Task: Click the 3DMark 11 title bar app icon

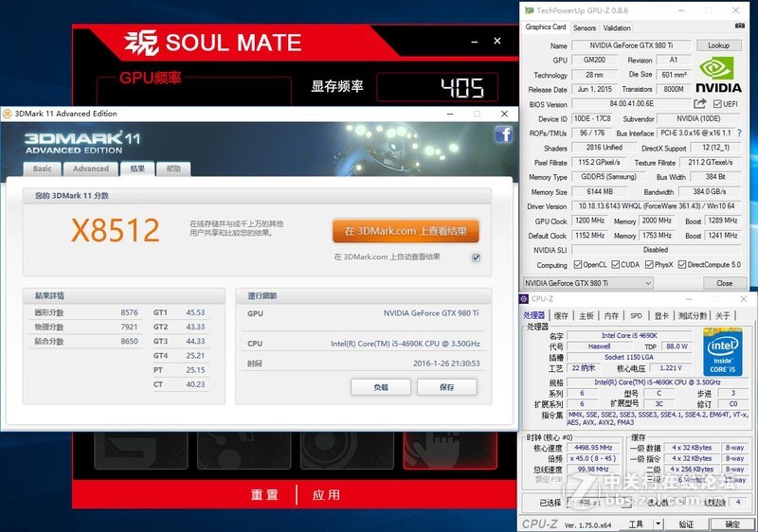Action: pyautogui.click(x=8, y=114)
